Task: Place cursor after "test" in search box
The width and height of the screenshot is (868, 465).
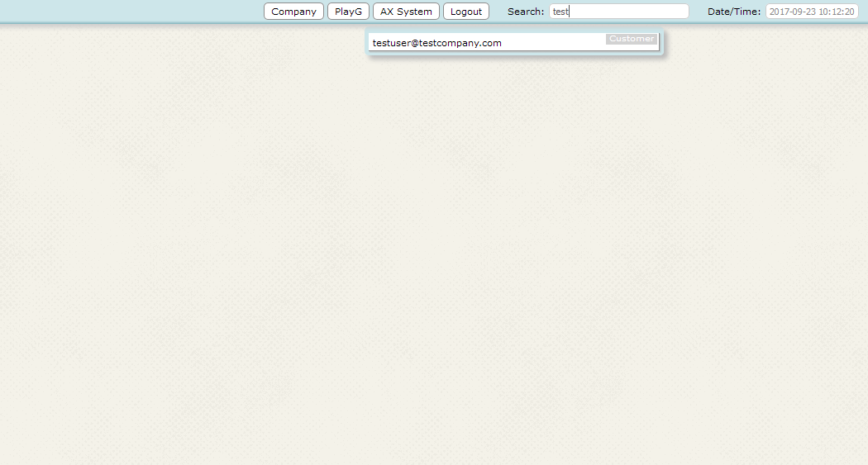Action: pos(570,12)
